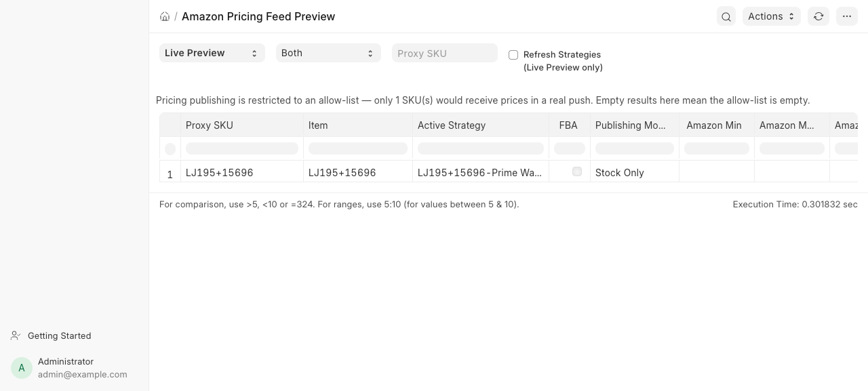The image size is (868, 391).
Task: Click the Getting Started sidebar icon
Action: (x=16, y=335)
